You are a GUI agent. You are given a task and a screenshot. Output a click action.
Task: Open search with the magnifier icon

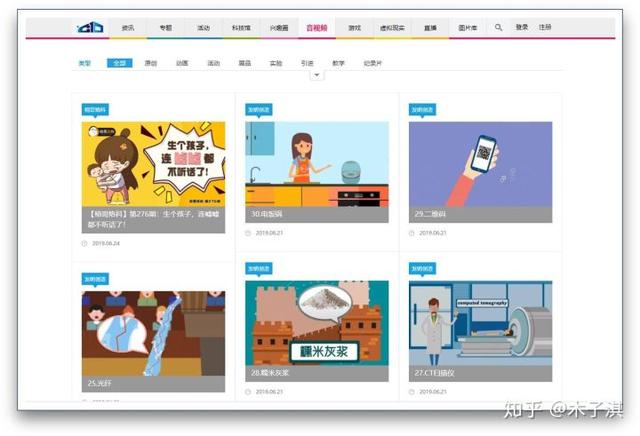[498, 27]
